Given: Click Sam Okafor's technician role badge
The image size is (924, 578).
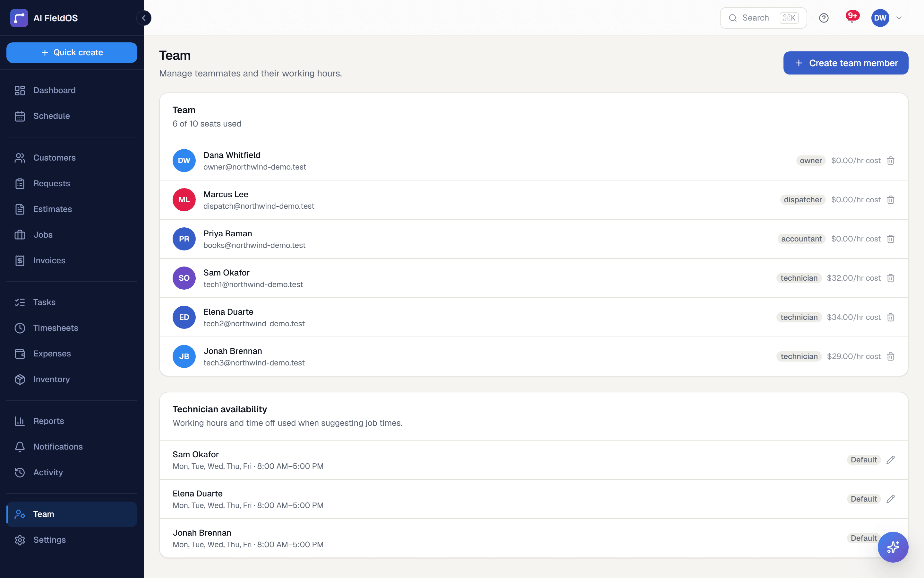Looking at the screenshot, I should point(799,278).
